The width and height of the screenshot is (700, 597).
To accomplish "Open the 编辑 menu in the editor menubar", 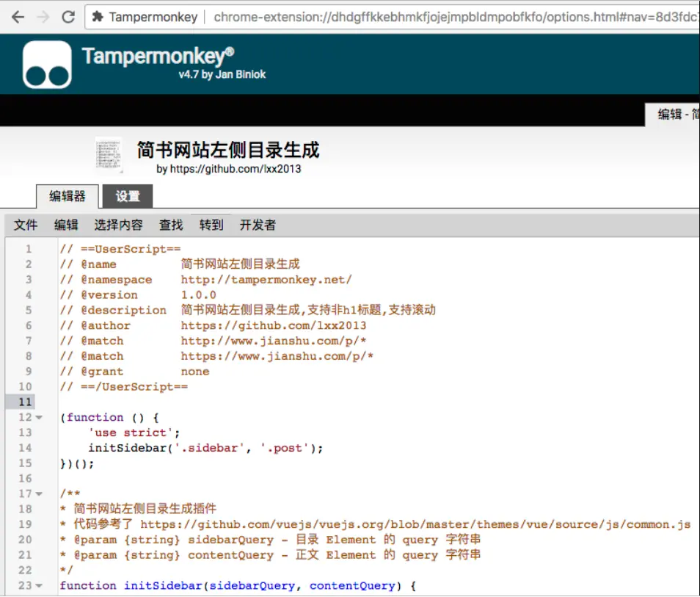I will coord(66,225).
